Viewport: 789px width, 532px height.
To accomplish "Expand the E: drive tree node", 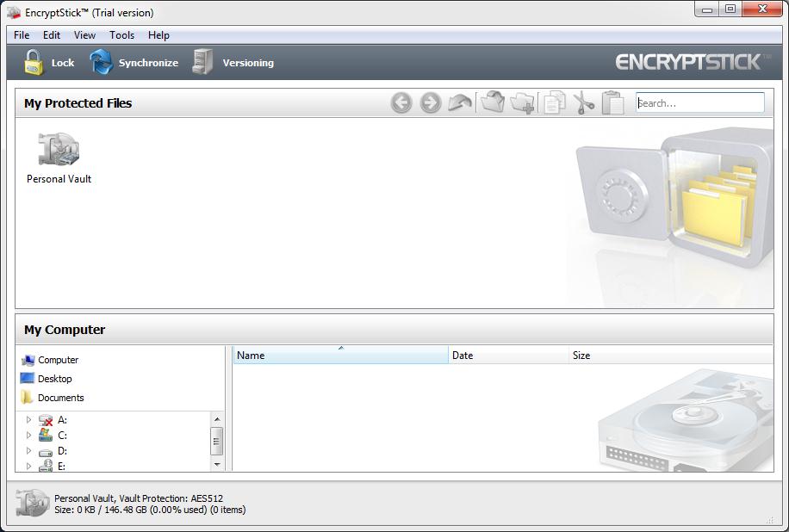I will click(x=28, y=466).
